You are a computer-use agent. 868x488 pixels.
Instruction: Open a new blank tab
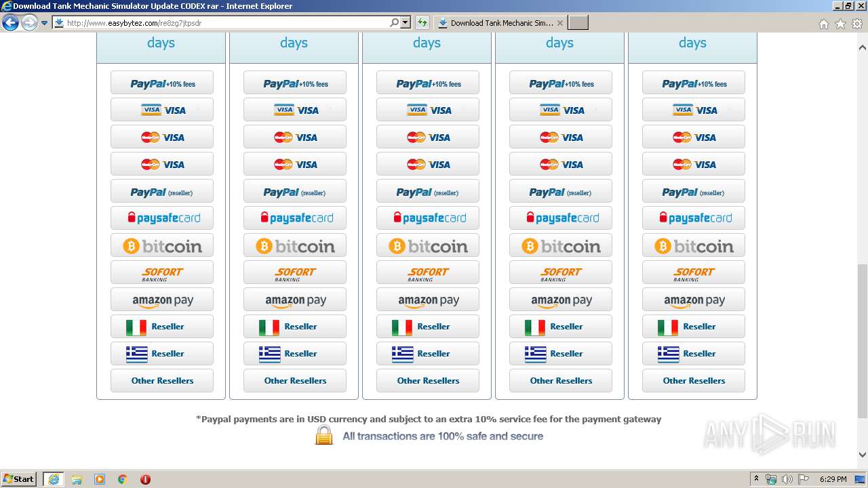[x=578, y=23]
